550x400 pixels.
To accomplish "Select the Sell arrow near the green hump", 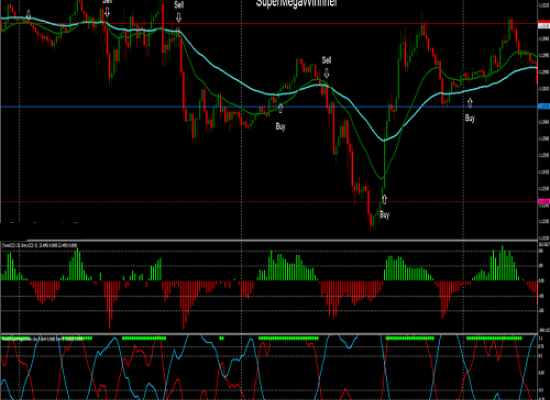I will [326, 73].
